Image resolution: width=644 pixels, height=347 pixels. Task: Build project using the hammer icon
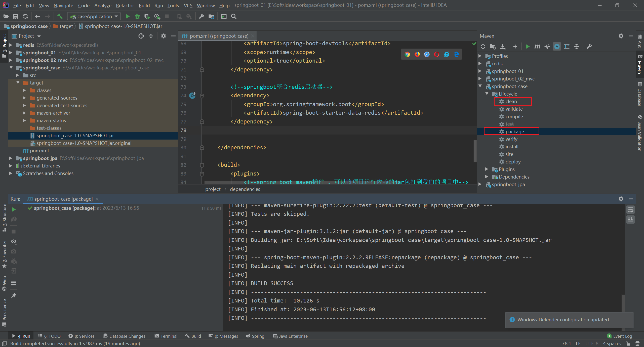[60, 16]
